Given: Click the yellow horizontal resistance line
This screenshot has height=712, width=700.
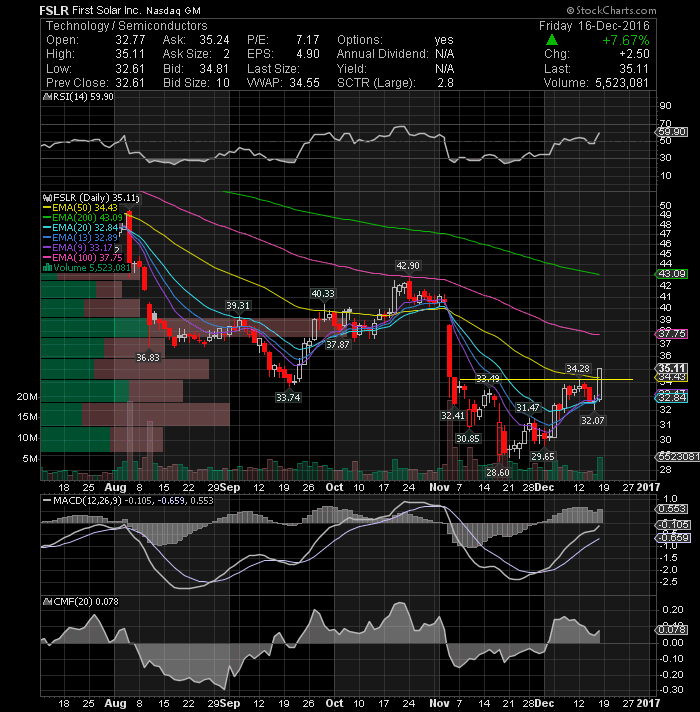Looking at the screenshot, I should [546, 379].
